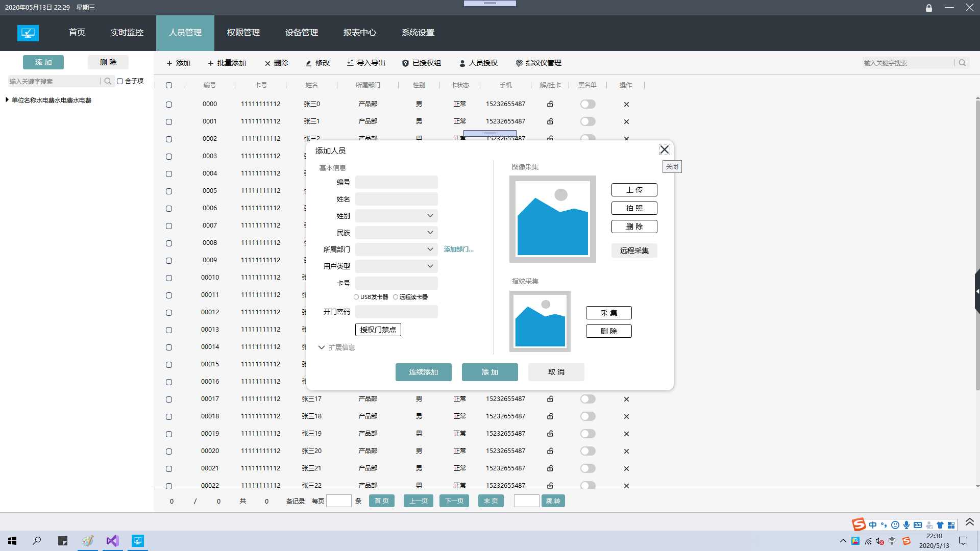Toggle blacklist switch for row 00020
This screenshot has width=980, height=551.
587,451
